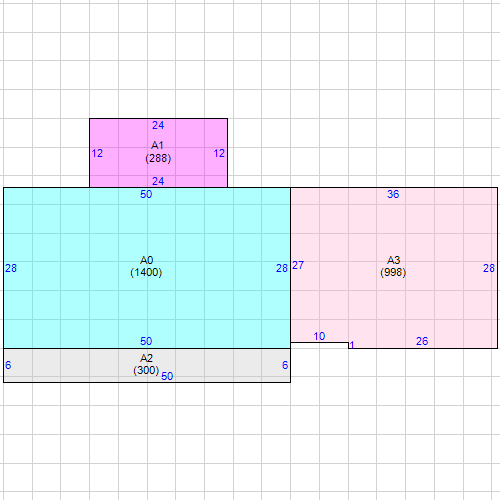The image size is (500, 500).
Task: Click the 50 dimension at A0 top
Action: pos(146,194)
